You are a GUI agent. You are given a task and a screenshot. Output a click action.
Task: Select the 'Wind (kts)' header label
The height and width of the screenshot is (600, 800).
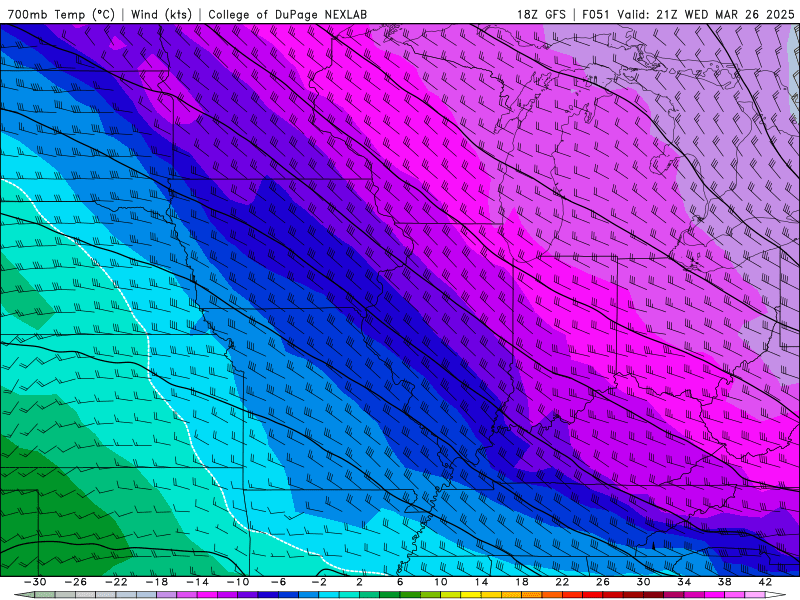(x=161, y=14)
